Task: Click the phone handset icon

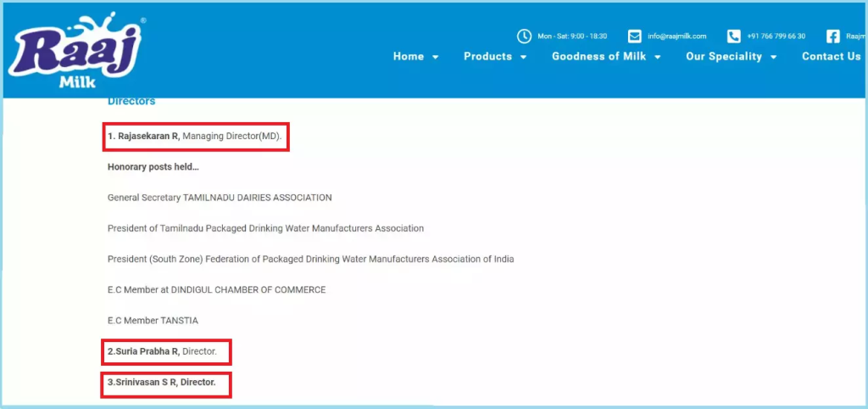Action: tap(733, 36)
